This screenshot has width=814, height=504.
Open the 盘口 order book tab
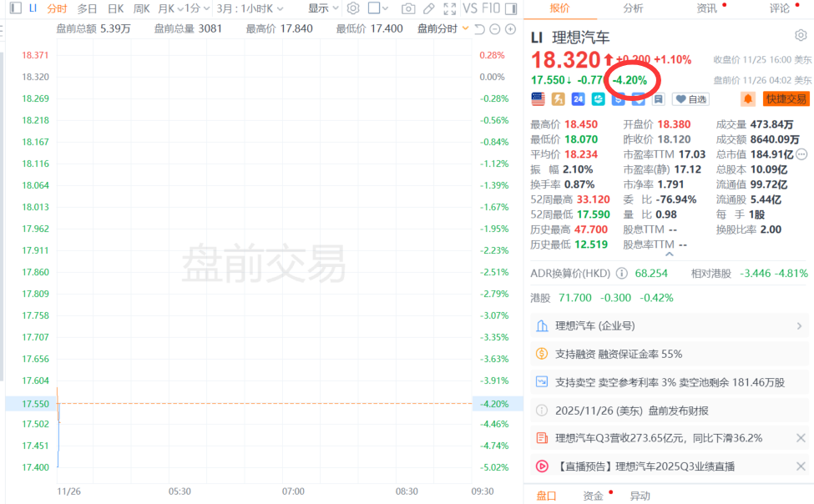tap(546, 496)
